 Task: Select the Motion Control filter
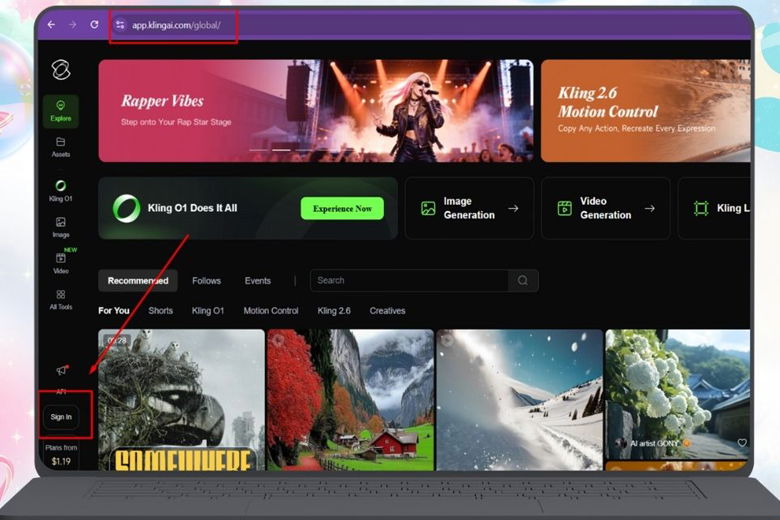(x=270, y=311)
